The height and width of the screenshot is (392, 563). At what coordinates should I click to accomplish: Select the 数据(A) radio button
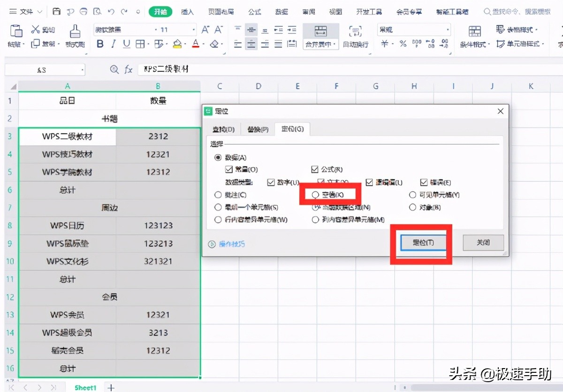click(218, 158)
